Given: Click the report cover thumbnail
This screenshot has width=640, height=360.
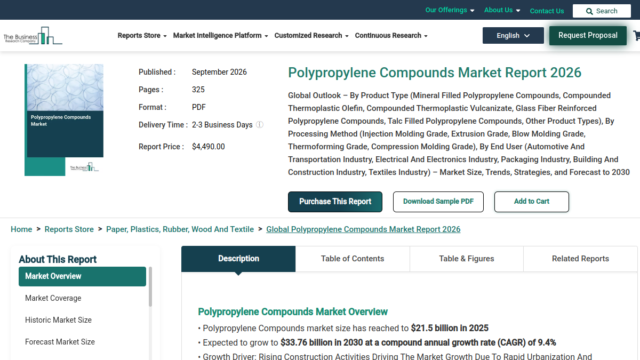Looking at the screenshot, I should tap(64, 120).
